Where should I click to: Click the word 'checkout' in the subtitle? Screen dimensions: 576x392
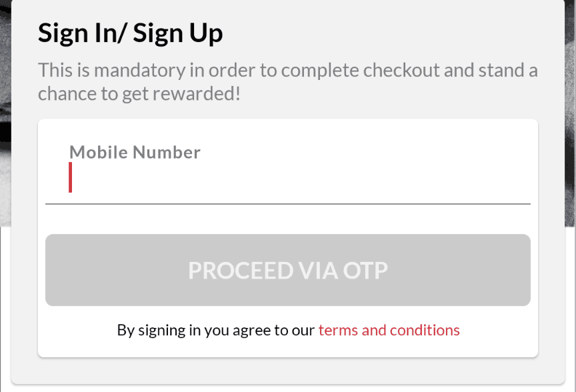tap(399, 70)
